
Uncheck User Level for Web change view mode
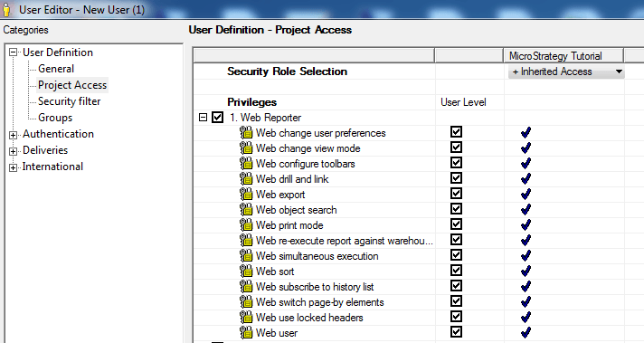pyautogui.click(x=456, y=147)
